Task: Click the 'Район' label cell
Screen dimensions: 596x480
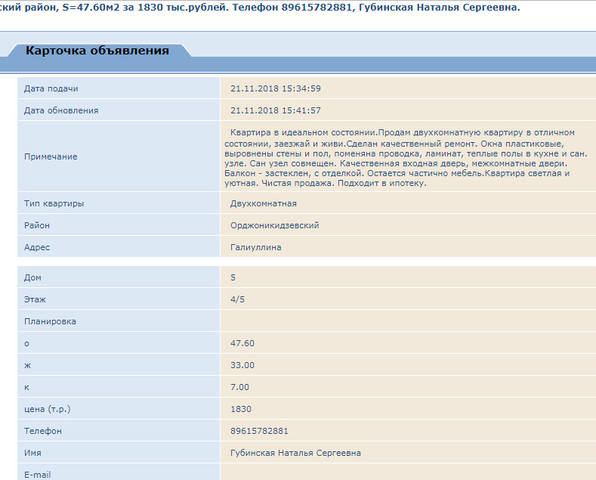Action: point(118,225)
